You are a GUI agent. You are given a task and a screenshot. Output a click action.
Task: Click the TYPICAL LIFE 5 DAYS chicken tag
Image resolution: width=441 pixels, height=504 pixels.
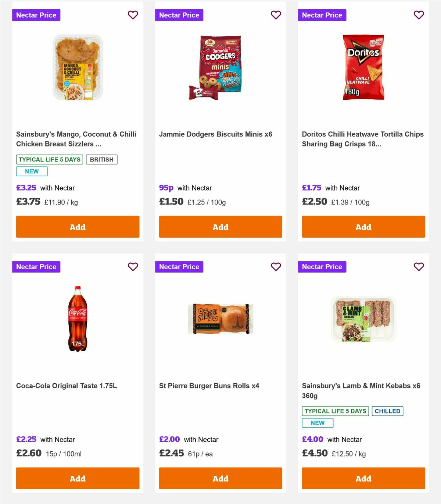pyautogui.click(x=49, y=159)
